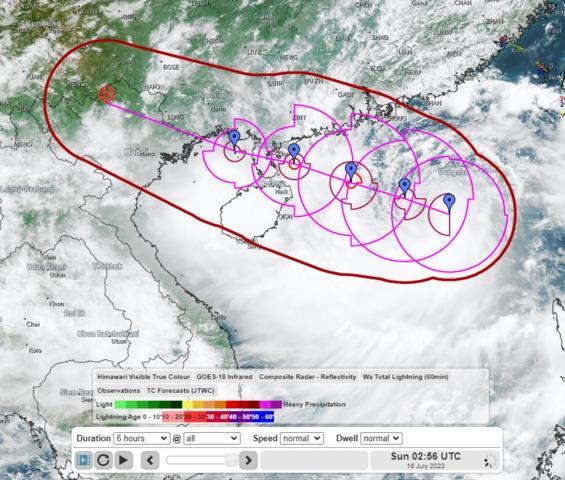This screenshot has width=565, height=480.
Task: Toggle the GOES-18 Infrared layer
Action: point(224,377)
